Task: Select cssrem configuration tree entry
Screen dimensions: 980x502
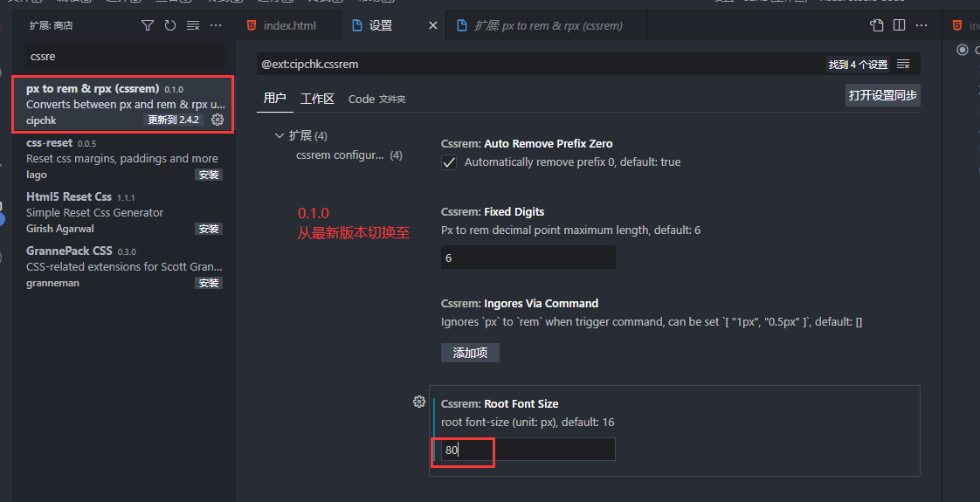Action: [349, 155]
